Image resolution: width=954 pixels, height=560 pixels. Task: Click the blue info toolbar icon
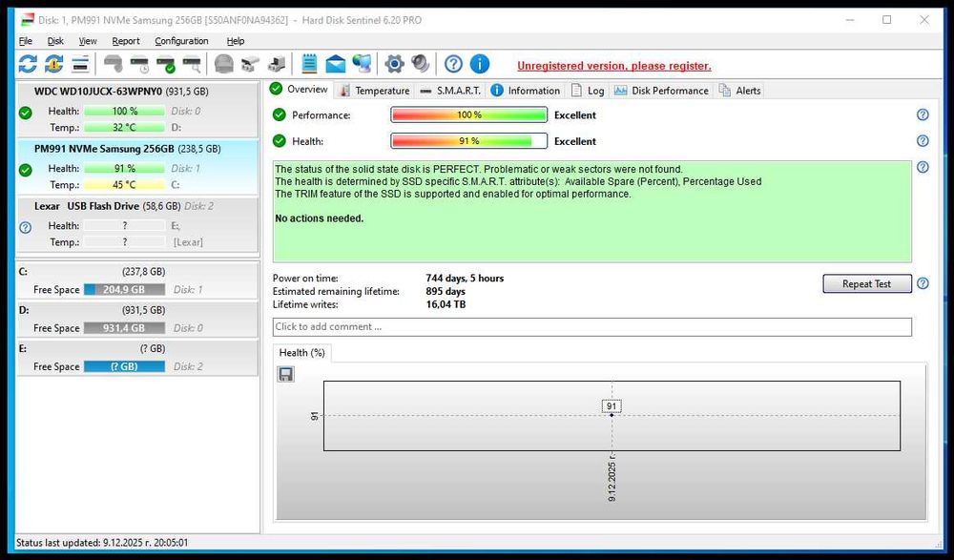click(x=480, y=64)
